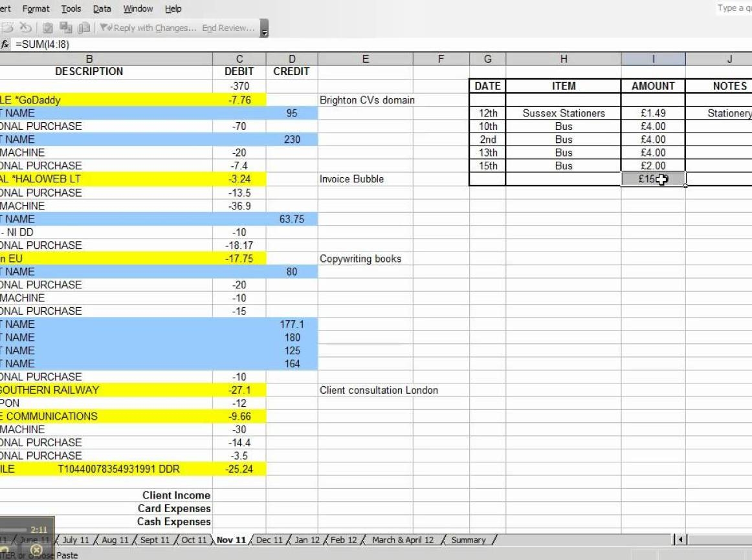The image size is (752, 560).
Task: Switch to the Summary sheet tab
Action: [468, 539]
